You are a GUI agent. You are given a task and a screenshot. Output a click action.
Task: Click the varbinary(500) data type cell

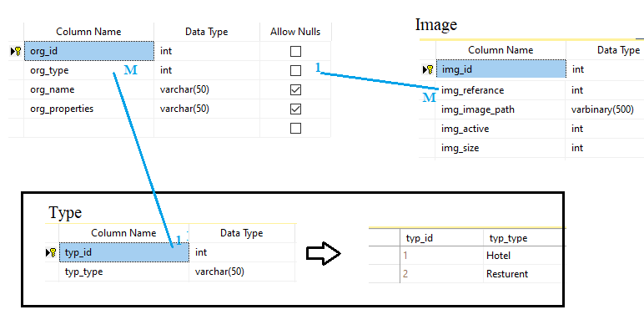(605, 110)
